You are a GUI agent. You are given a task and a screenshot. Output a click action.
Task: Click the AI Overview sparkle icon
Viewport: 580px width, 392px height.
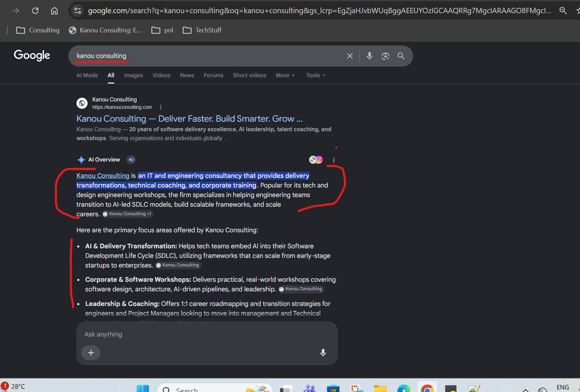pyautogui.click(x=81, y=160)
